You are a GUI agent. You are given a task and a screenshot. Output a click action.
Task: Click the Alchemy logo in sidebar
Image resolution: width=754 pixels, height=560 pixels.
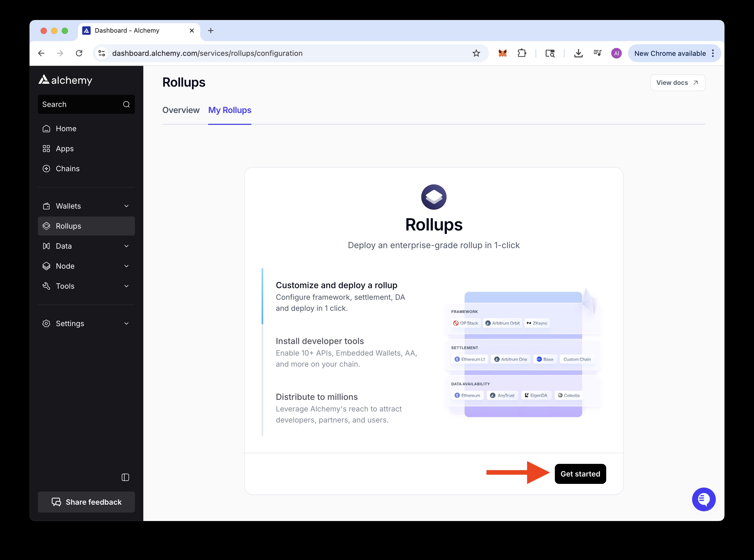tap(65, 80)
